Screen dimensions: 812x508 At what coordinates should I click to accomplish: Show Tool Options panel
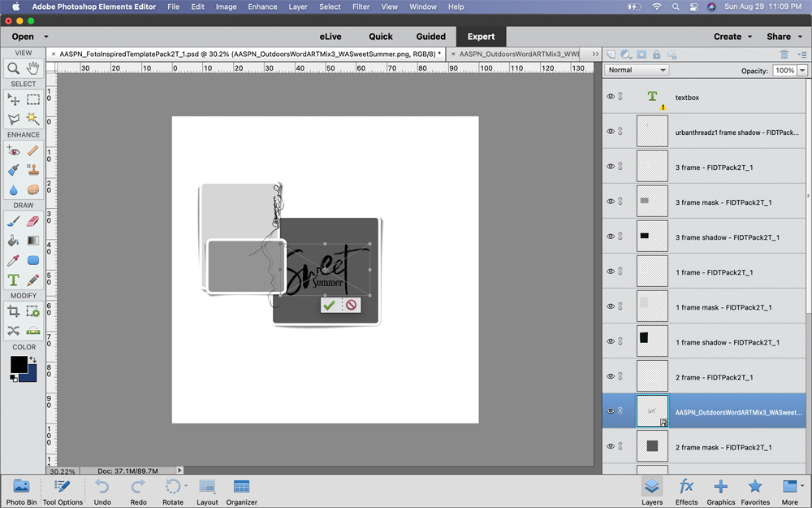tap(63, 492)
